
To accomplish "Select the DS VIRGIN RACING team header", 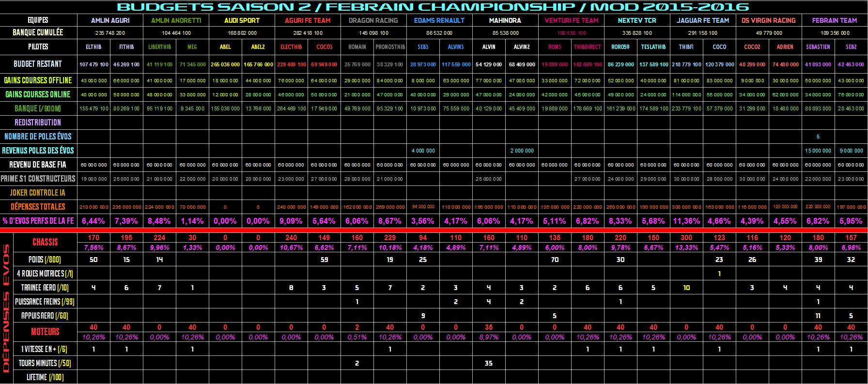I will 768,20.
